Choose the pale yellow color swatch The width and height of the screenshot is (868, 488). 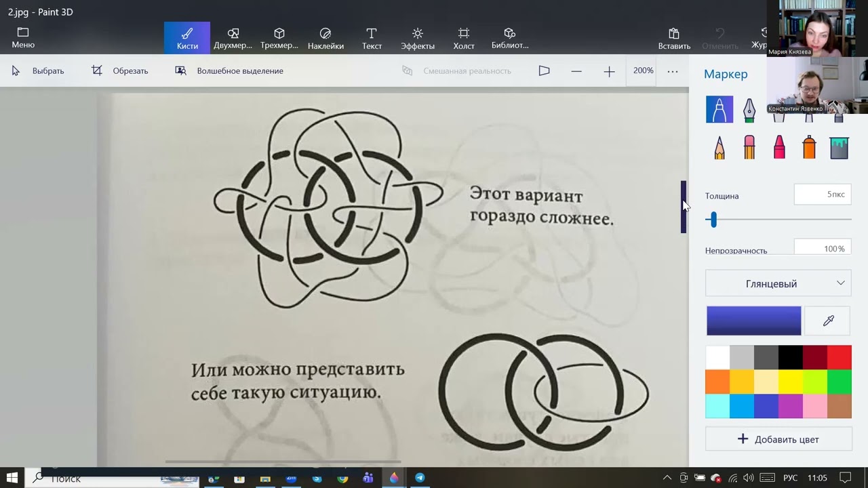(766, 382)
